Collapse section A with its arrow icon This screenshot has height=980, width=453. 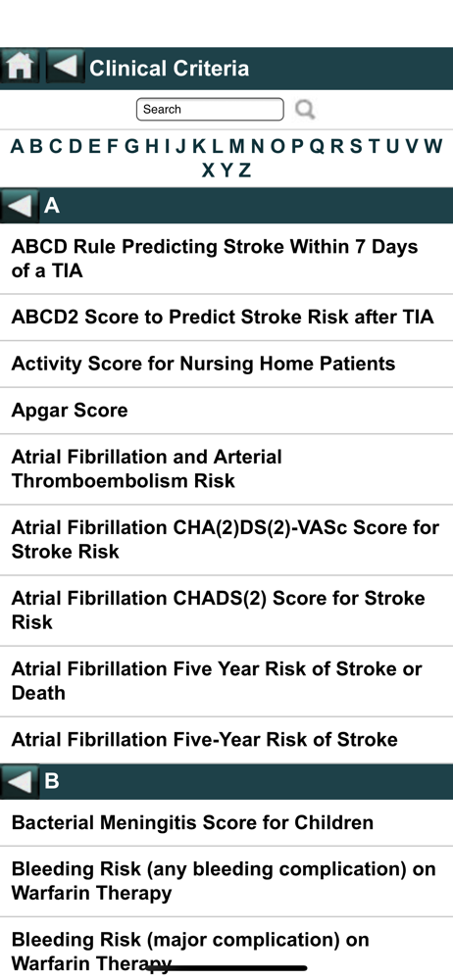[x=20, y=205]
